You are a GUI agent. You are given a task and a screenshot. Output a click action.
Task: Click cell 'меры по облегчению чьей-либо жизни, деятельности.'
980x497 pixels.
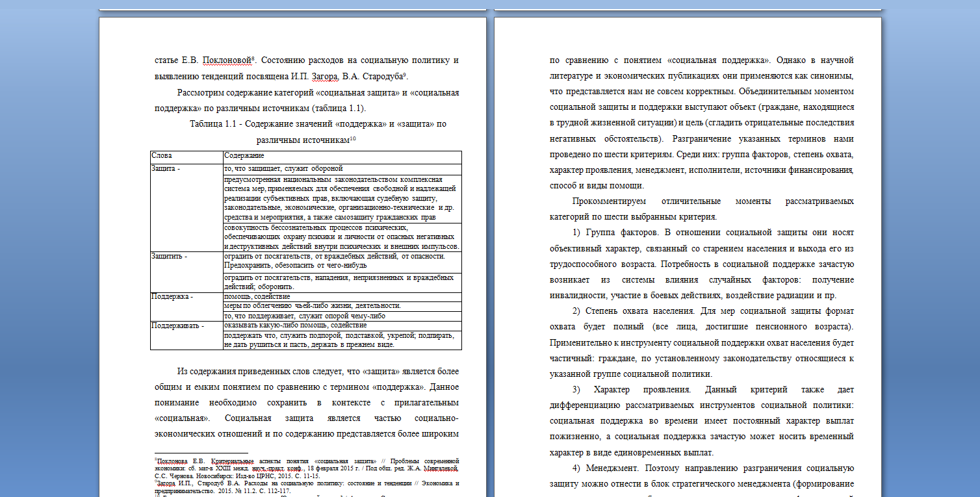(342, 306)
